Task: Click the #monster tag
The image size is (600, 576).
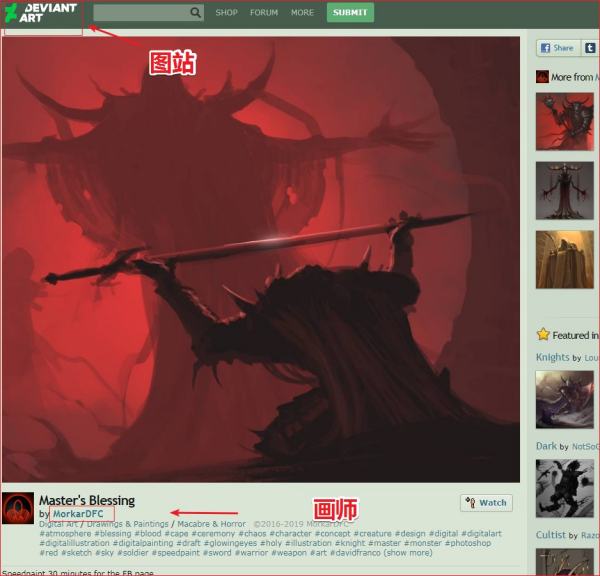Action: [423, 543]
